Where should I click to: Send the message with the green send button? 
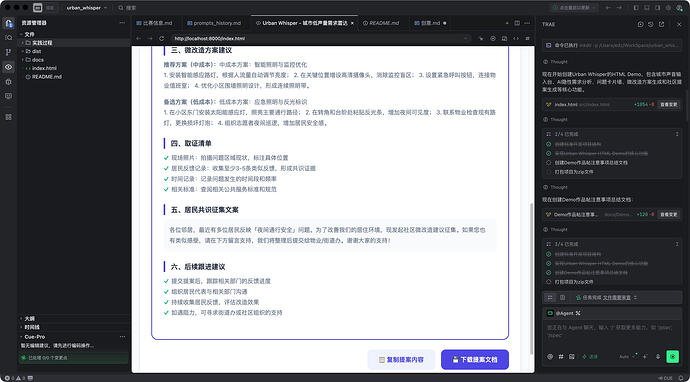pyautogui.click(x=672, y=356)
